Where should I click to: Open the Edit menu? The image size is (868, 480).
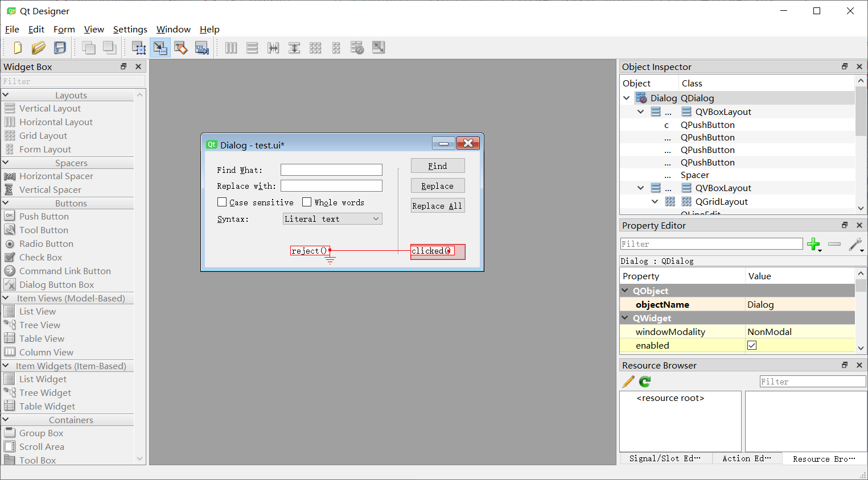pyautogui.click(x=36, y=29)
